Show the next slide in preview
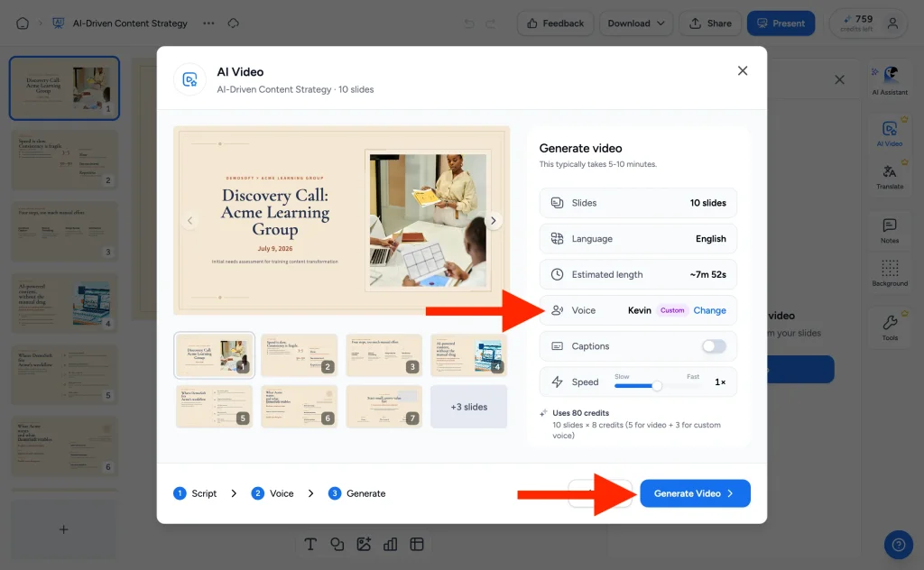 (x=494, y=221)
